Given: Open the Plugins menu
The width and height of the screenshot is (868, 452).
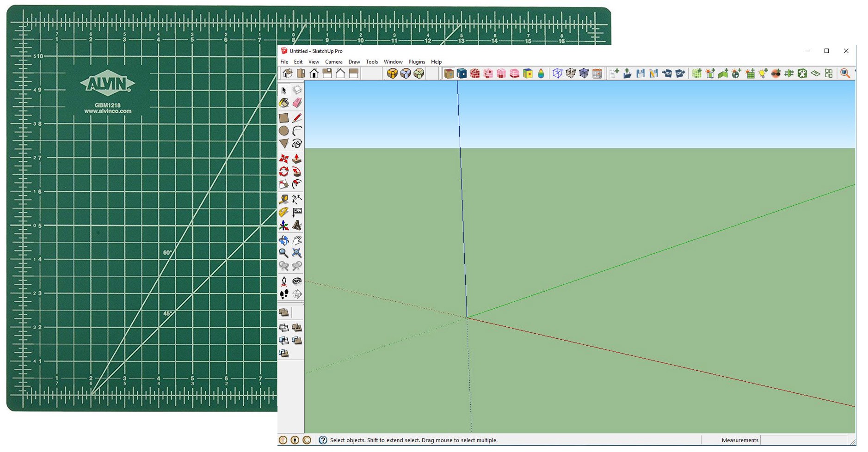Looking at the screenshot, I should click(x=417, y=62).
